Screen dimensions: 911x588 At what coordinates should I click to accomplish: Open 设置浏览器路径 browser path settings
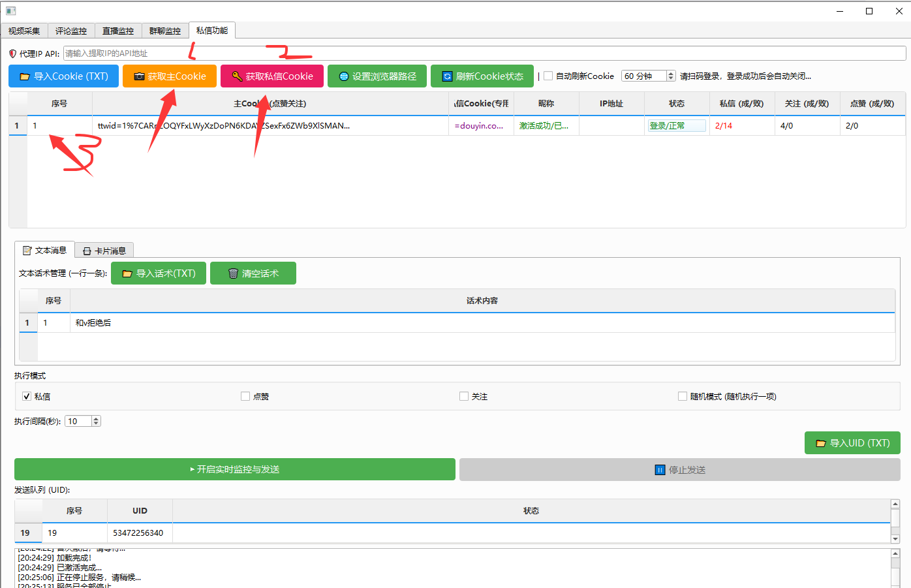point(377,76)
